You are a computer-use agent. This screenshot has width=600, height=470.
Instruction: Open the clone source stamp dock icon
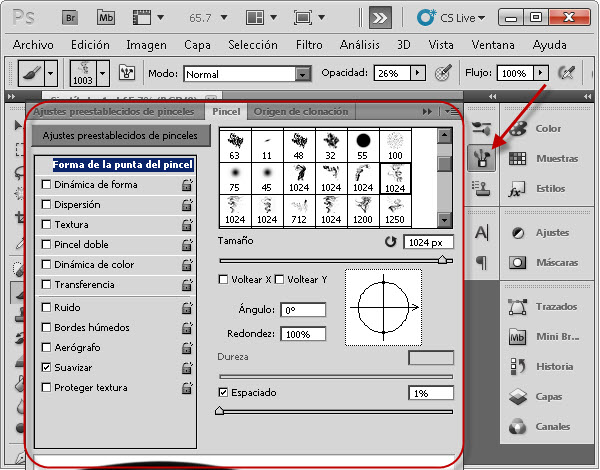[x=482, y=188]
